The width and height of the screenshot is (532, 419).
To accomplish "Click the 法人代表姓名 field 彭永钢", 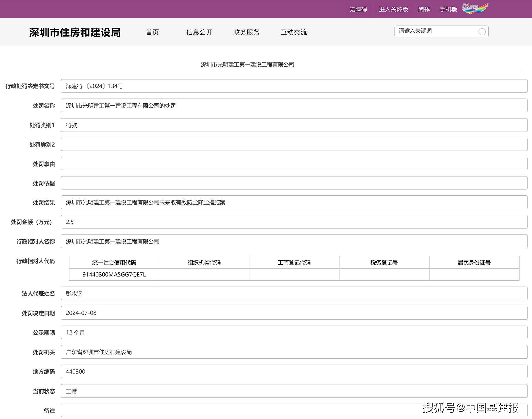I will tap(294, 294).
